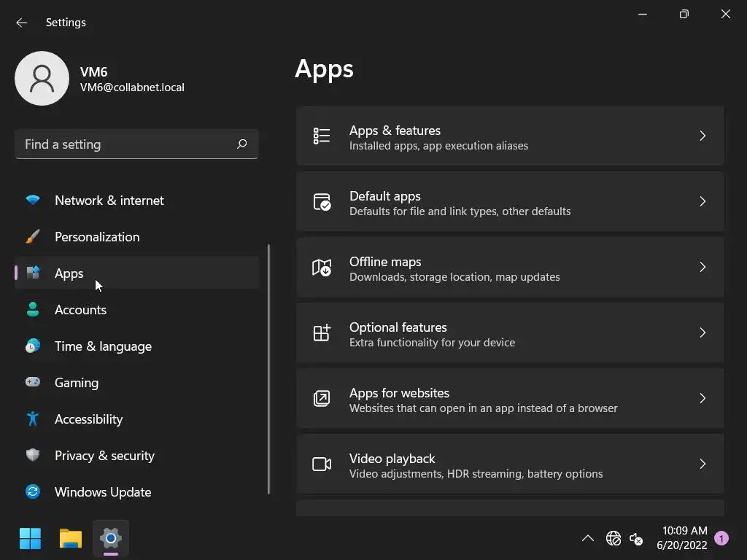Select Accounts in the sidebar
The image size is (747, 560).
pyautogui.click(x=136, y=309)
